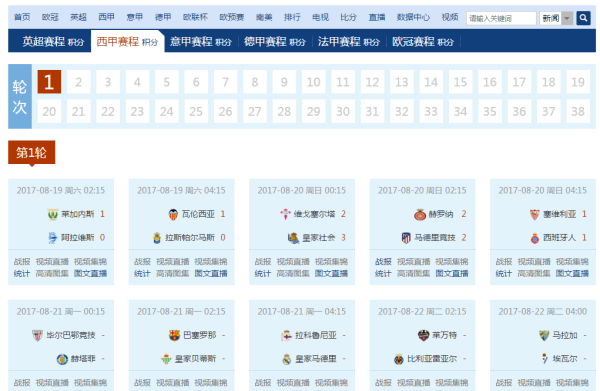The width and height of the screenshot is (600, 391).
Task: Click the Villarreal team crest
Action: [399, 359]
